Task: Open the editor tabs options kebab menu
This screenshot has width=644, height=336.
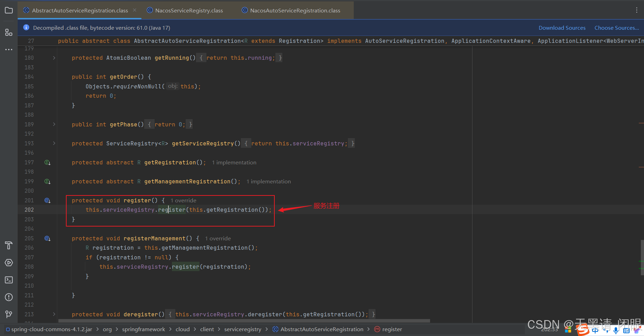Action: (x=637, y=10)
